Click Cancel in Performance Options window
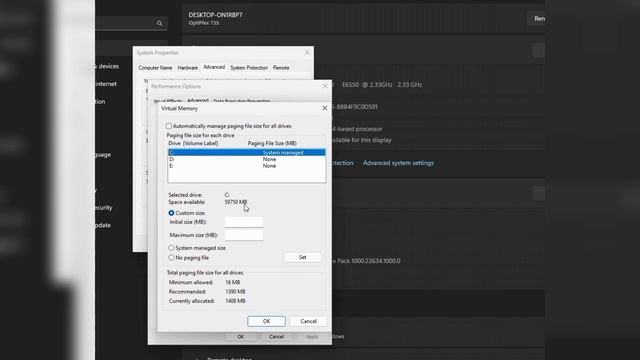Screen dimensions: 640x360 pos(276,337)
